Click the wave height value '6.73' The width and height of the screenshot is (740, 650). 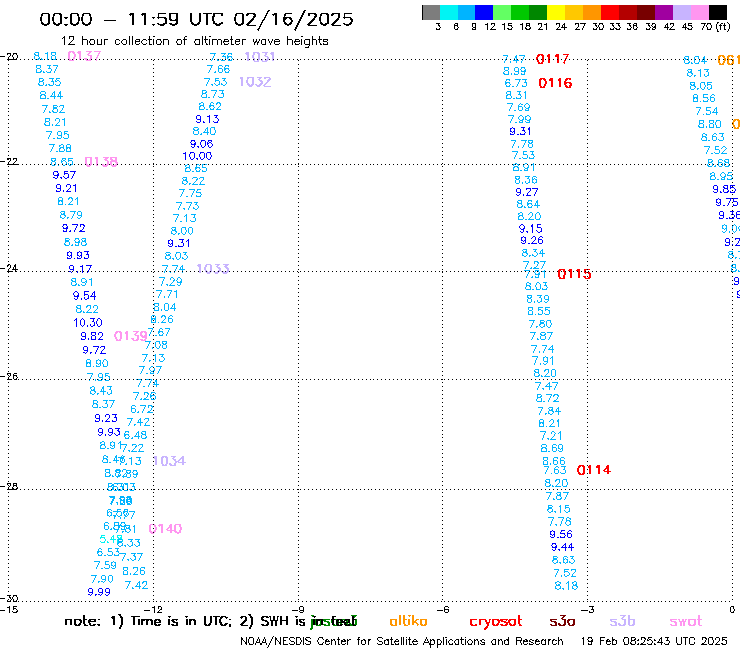click(x=516, y=83)
